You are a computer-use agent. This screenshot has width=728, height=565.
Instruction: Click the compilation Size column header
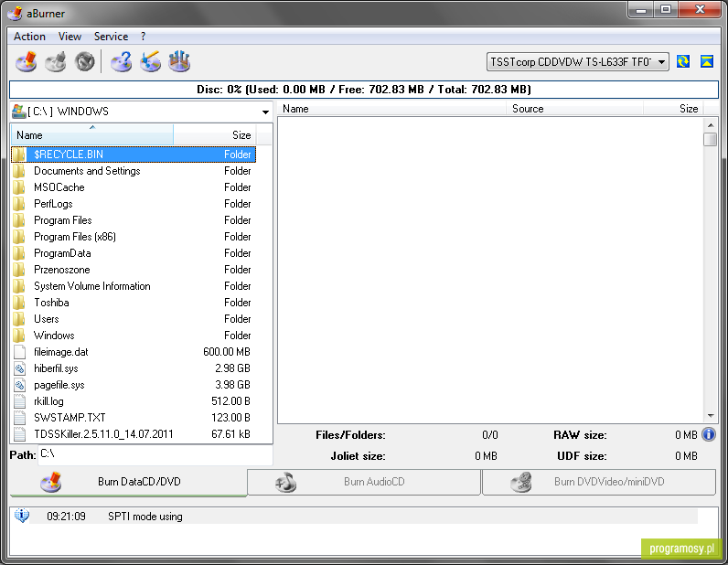673,109
